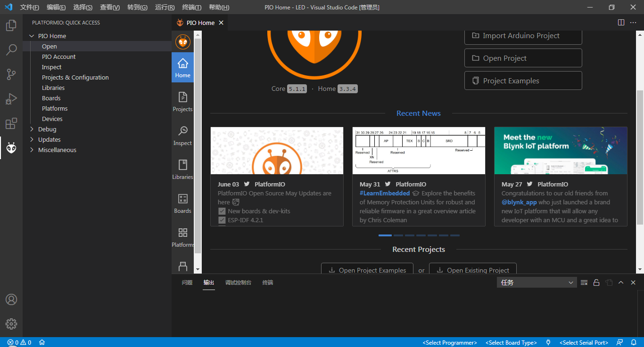The image size is (644, 347).
Task: Click the errors and warnings count in status bar
Action: [x=19, y=342]
